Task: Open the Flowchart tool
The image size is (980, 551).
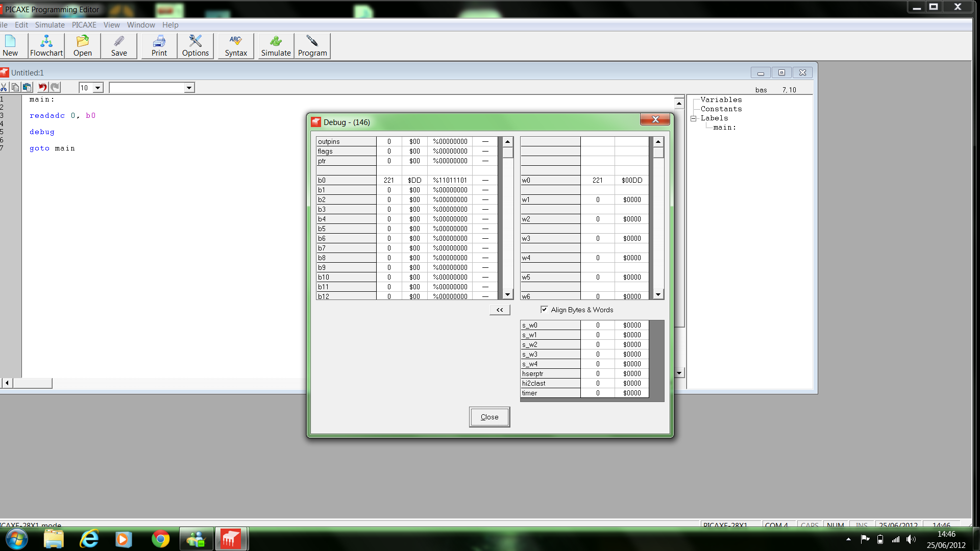Action: tap(46, 46)
